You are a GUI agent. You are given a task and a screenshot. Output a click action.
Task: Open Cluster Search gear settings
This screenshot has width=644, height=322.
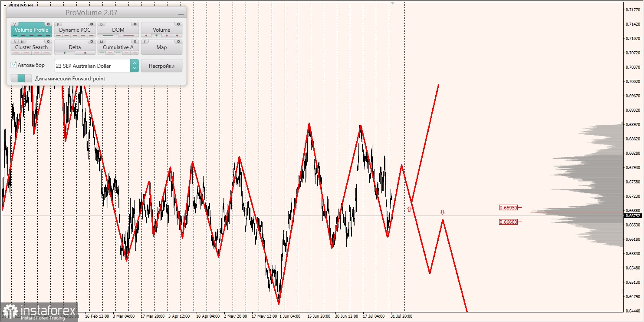point(48,42)
